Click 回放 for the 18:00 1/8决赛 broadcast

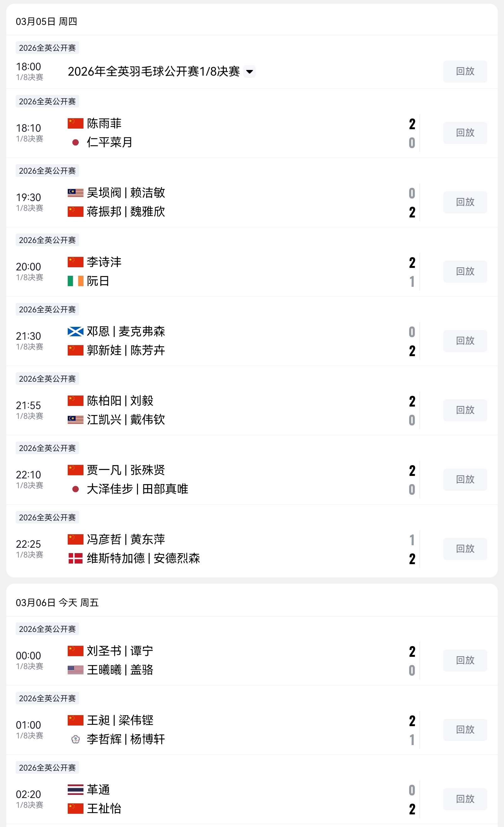[465, 72]
